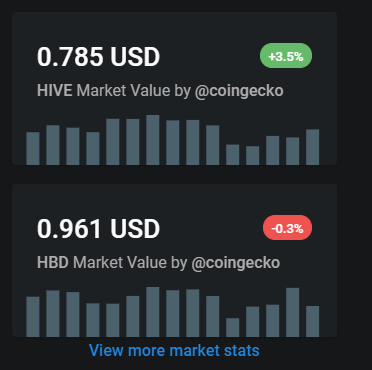The image size is (372, 370).
Task: Click the shortest bar in HIVE chart
Action: (x=253, y=155)
